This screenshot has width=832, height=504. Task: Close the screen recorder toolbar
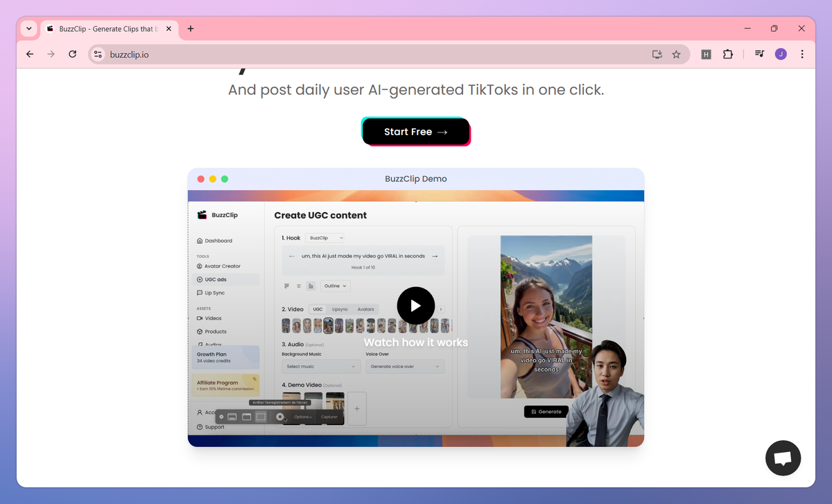(x=221, y=417)
